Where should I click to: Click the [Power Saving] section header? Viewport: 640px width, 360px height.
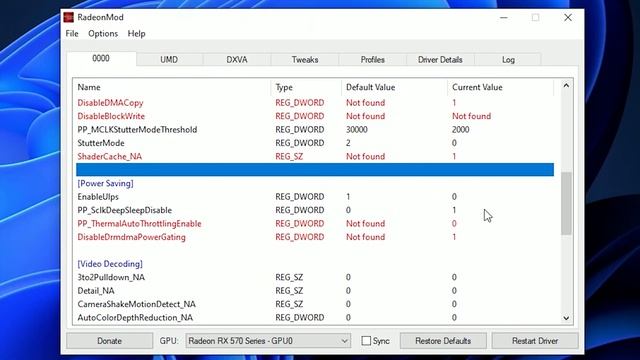click(105, 183)
